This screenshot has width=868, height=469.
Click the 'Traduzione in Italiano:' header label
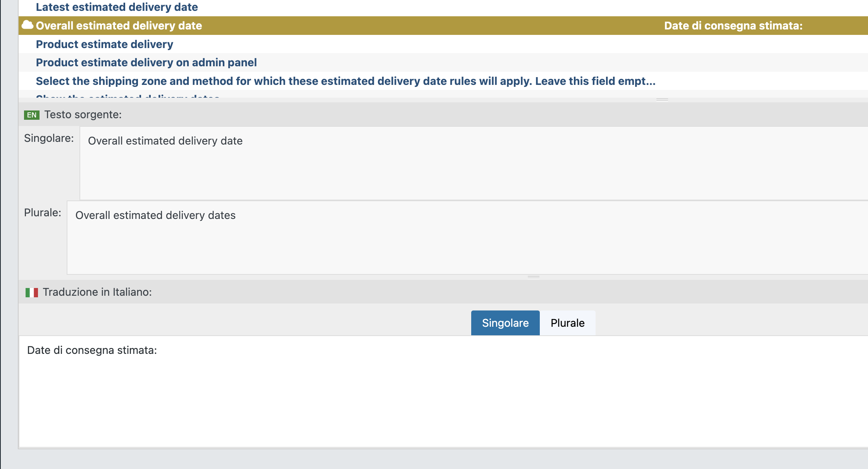[x=97, y=292]
